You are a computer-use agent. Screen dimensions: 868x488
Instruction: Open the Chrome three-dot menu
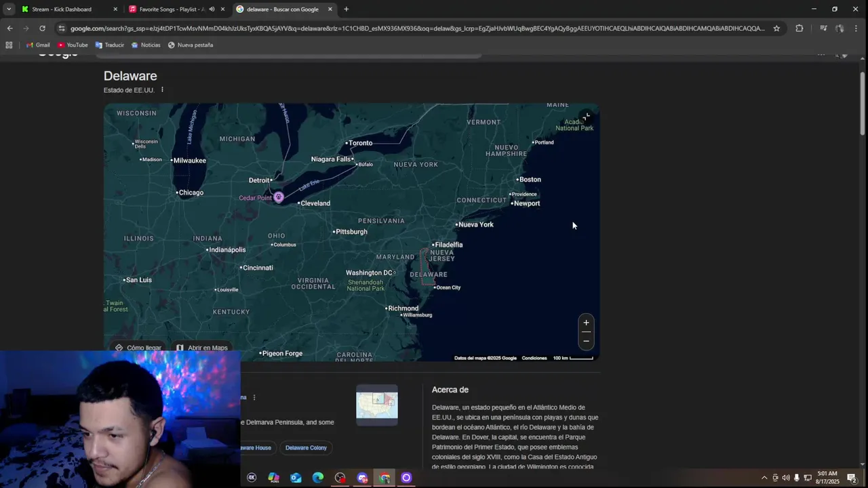click(857, 28)
